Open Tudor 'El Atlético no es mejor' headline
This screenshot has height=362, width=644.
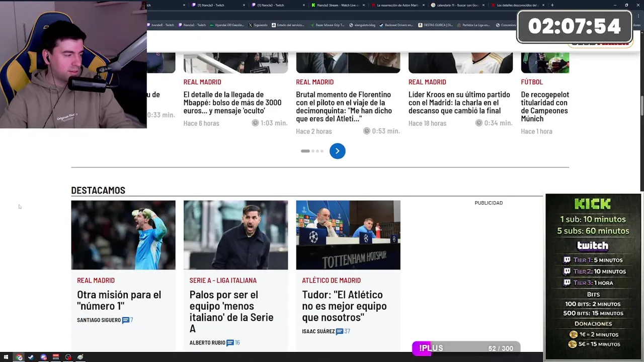click(x=344, y=306)
